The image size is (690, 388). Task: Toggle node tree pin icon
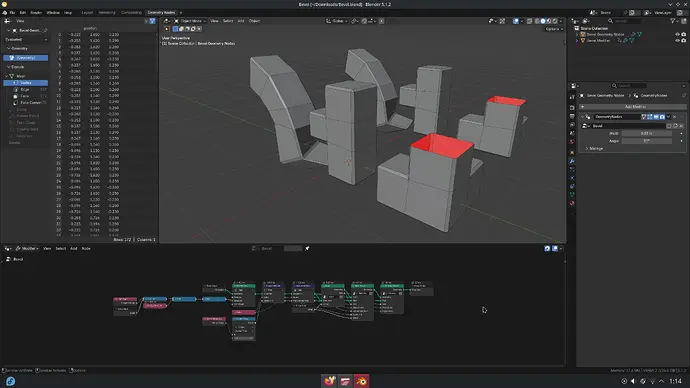tap(307, 249)
